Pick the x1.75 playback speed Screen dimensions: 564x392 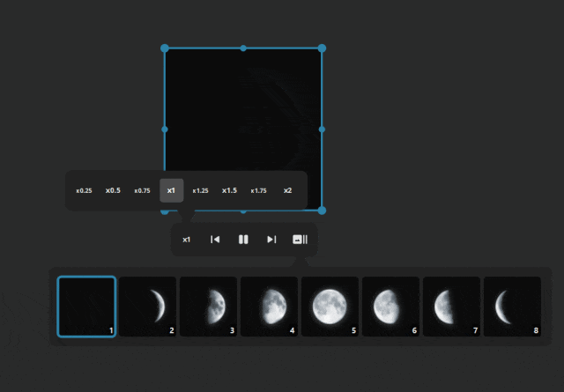[258, 190]
